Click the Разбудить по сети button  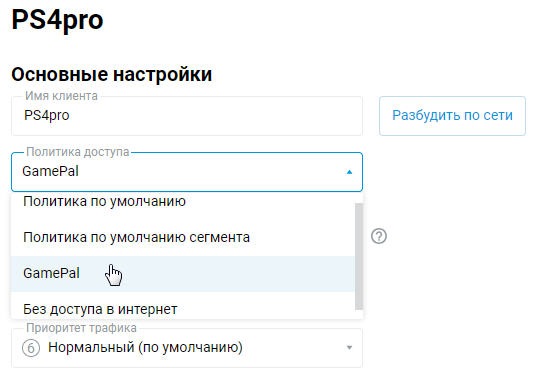pos(452,116)
